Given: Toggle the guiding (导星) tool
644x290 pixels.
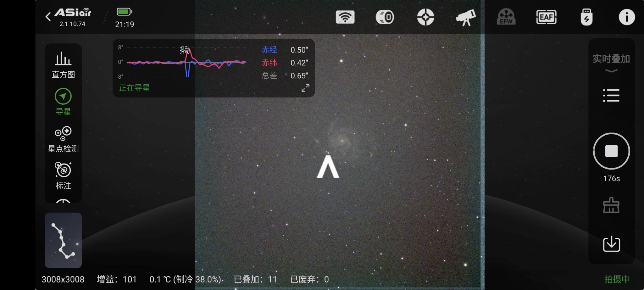Looking at the screenshot, I should [63, 102].
